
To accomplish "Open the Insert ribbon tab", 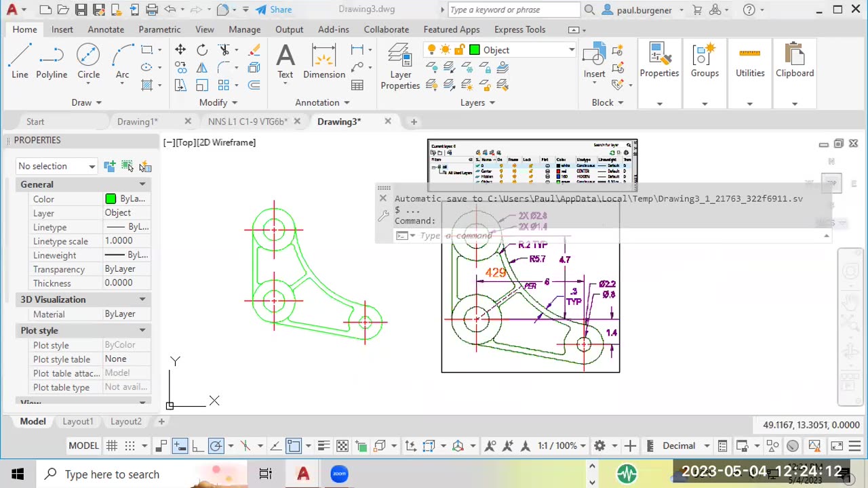I will click(x=62, y=29).
